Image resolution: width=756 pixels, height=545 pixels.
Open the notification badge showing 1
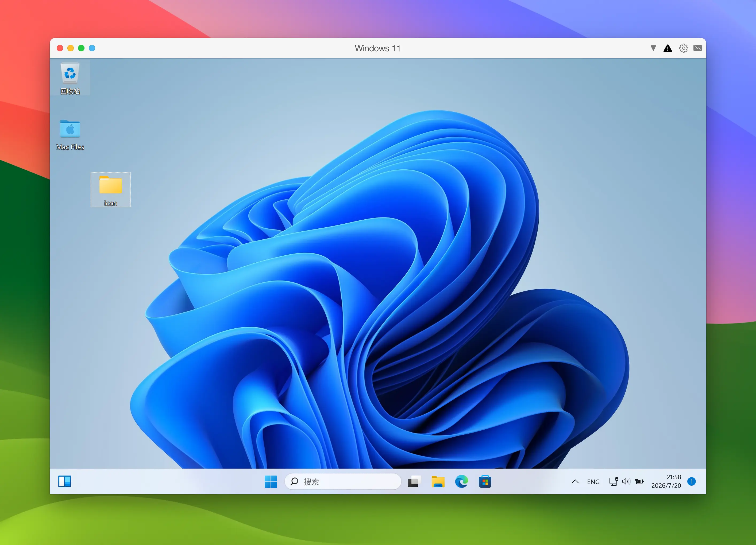(x=691, y=481)
